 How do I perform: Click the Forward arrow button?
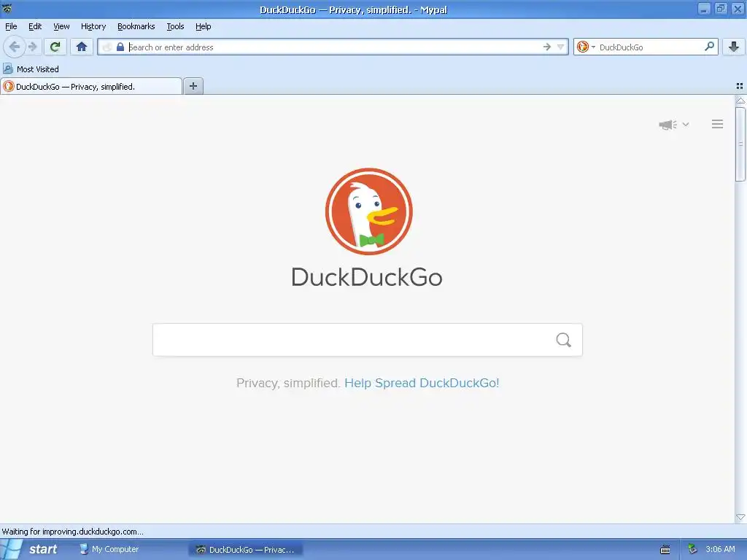(x=32, y=47)
